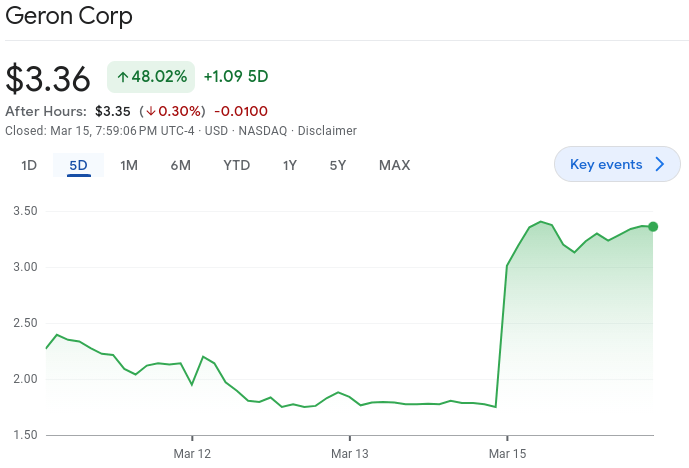Open the Key events button

tap(606, 164)
